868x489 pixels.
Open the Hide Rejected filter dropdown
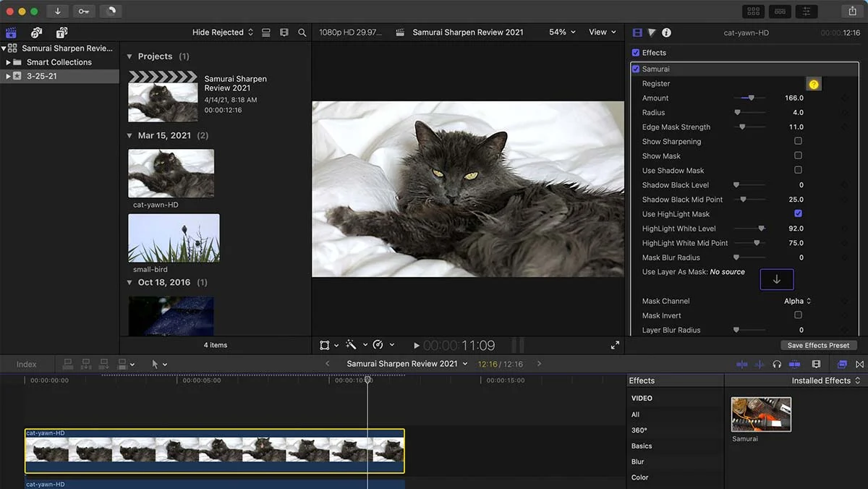point(222,32)
